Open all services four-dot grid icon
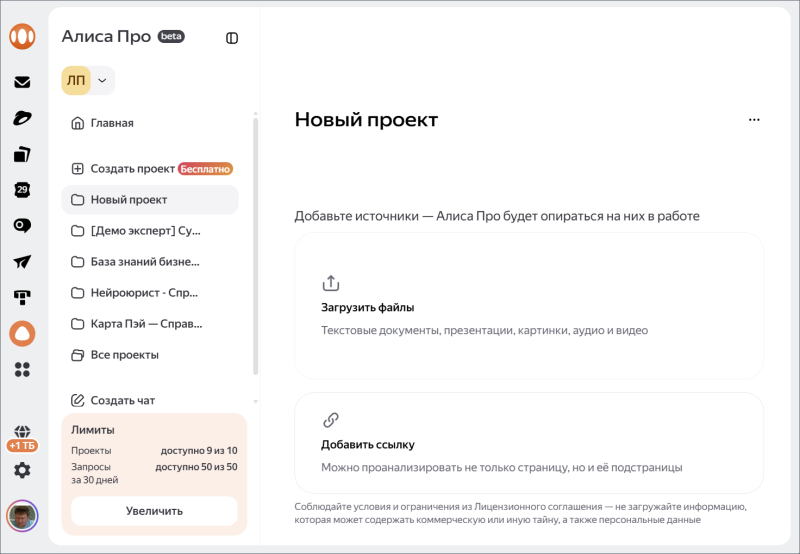 point(22,369)
